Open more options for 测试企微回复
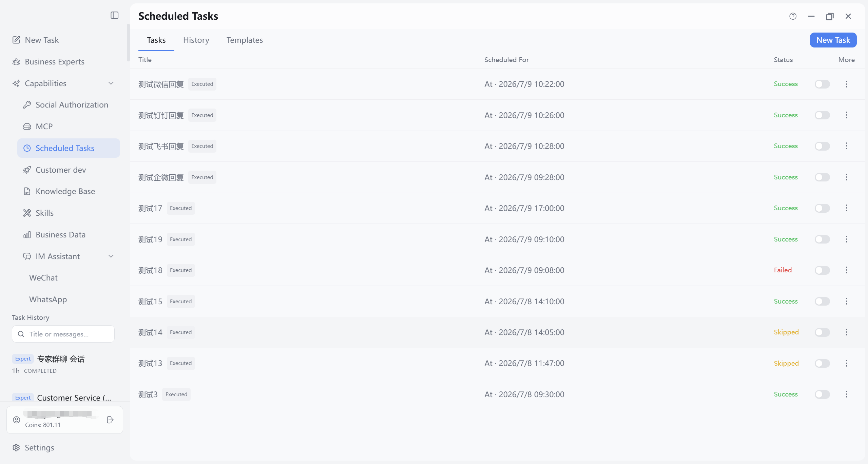 [846, 177]
